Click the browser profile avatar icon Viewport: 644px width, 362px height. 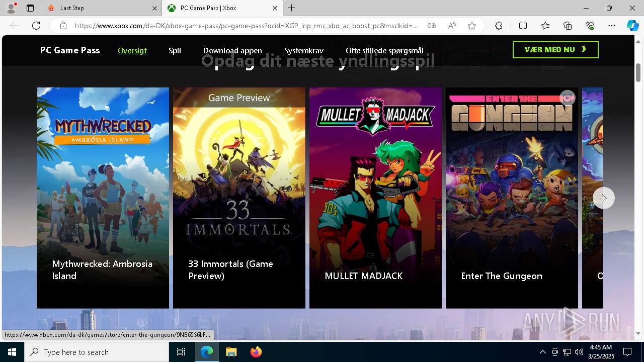(x=11, y=8)
